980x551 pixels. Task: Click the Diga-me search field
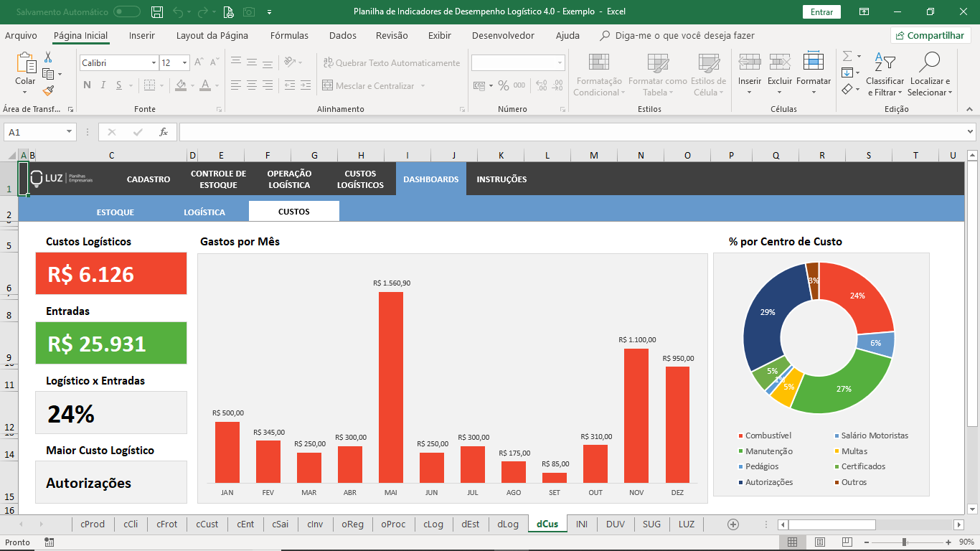coord(684,35)
